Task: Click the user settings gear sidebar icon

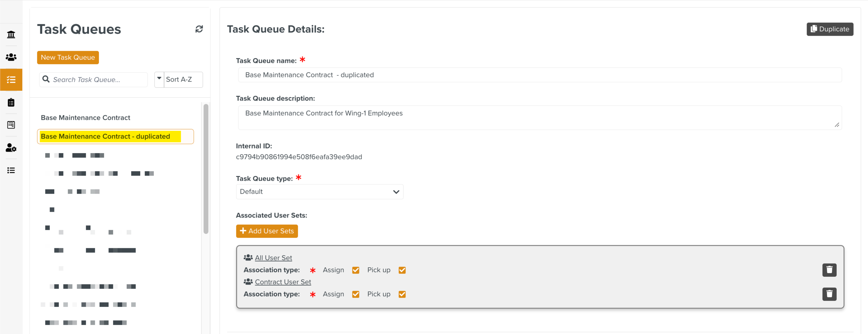Action: [11, 148]
